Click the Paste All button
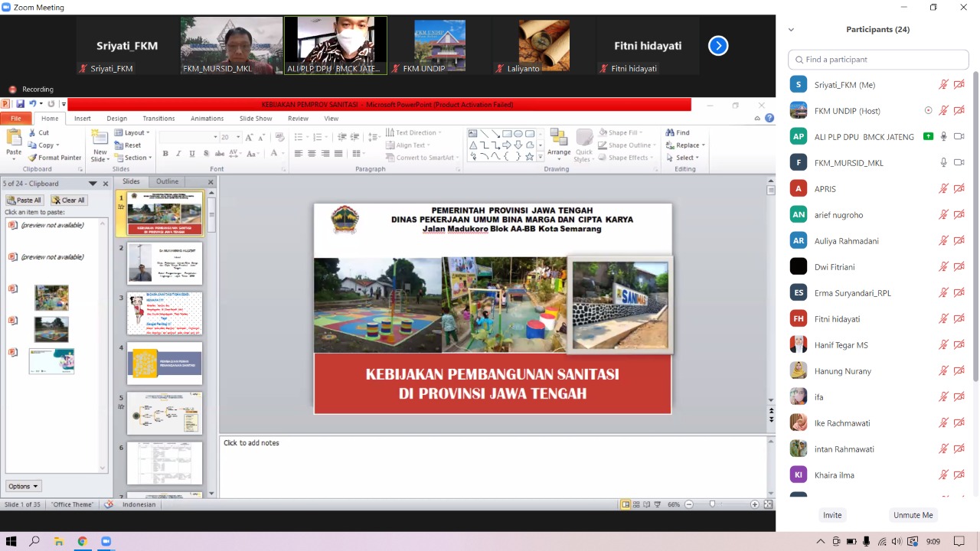 point(24,200)
